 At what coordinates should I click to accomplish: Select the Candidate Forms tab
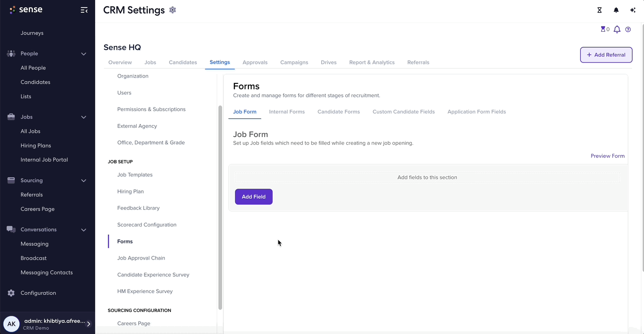coord(339,112)
